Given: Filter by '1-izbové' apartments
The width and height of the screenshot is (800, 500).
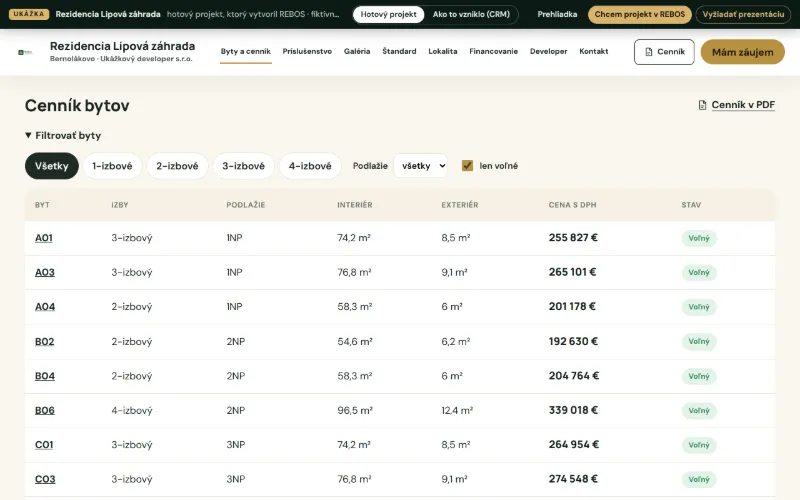Looking at the screenshot, I should pos(112,166).
